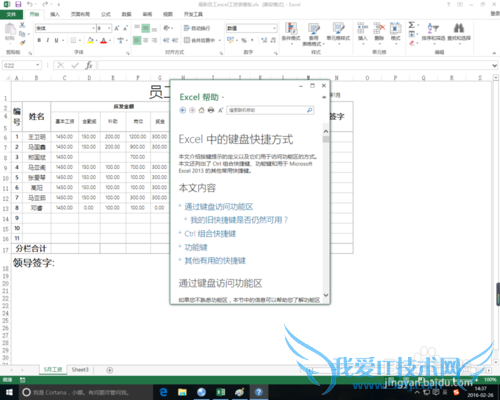Open help link Ctrl 组合快捷键

tap(210, 234)
